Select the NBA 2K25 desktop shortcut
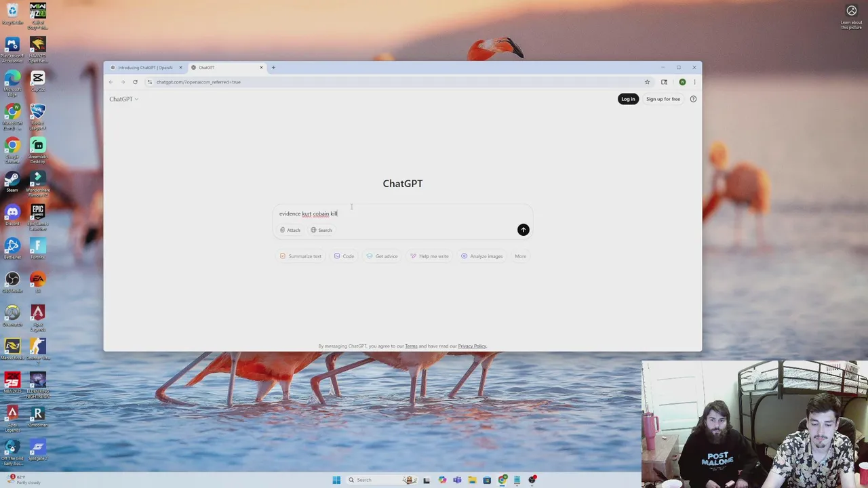 pyautogui.click(x=12, y=383)
